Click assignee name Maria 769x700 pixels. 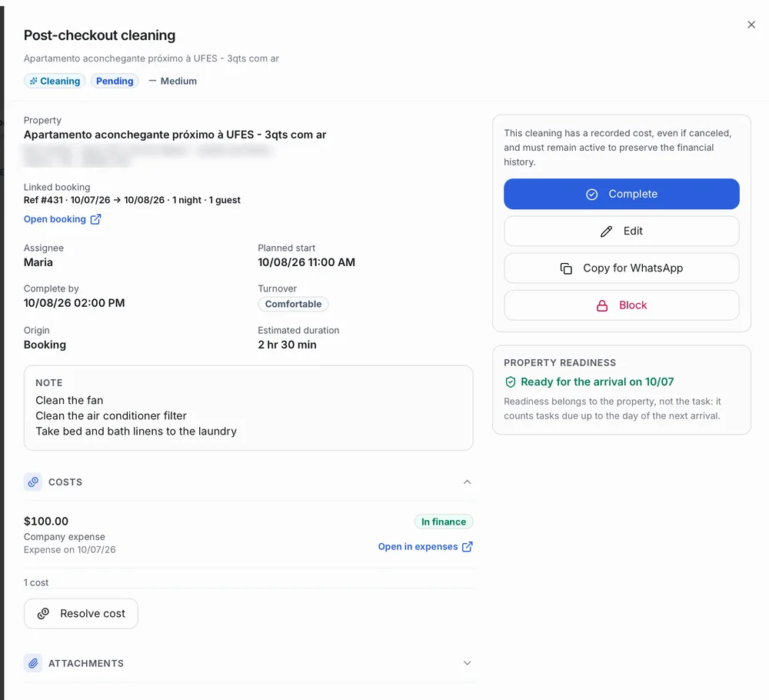pyautogui.click(x=38, y=262)
